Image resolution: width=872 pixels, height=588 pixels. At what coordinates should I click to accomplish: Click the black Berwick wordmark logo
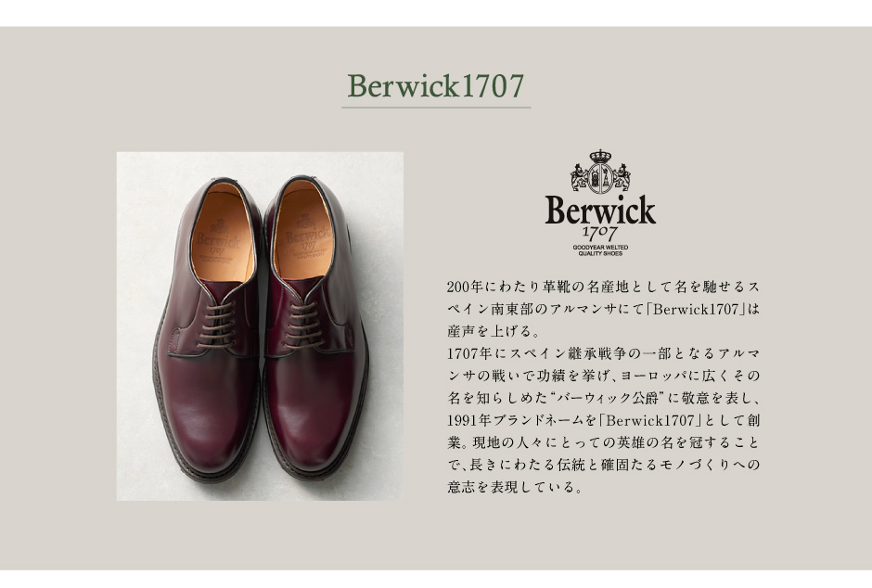[600, 211]
